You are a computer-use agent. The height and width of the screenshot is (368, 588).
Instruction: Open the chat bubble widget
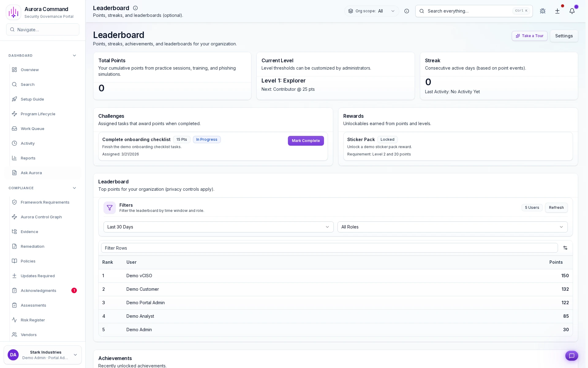[x=571, y=355]
